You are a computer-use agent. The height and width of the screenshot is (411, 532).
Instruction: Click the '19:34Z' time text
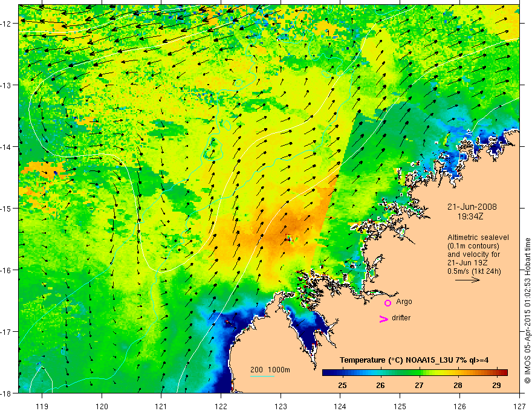(x=470, y=216)
